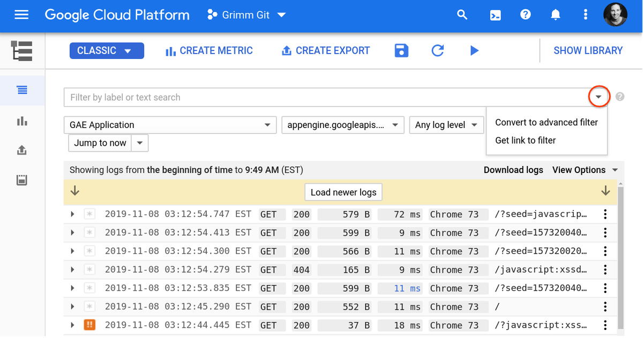Open the Exports sidebar icon
This screenshot has height=338, width=644.
click(x=22, y=150)
